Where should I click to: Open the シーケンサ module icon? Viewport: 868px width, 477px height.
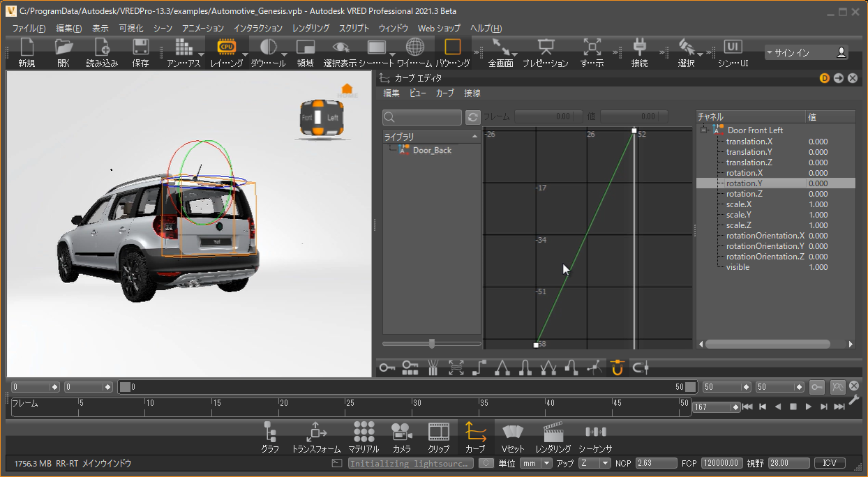click(x=595, y=432)
